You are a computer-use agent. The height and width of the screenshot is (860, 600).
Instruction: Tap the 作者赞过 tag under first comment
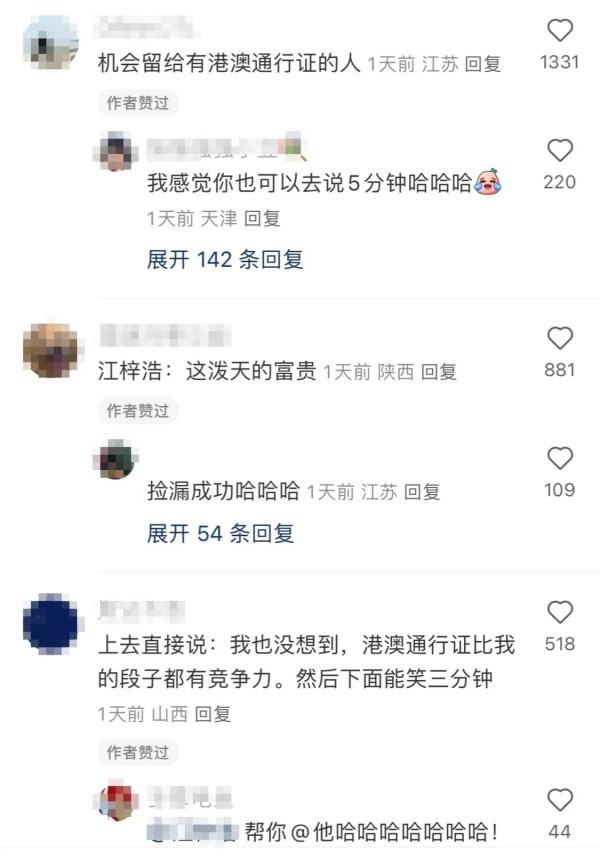point(138,103)
